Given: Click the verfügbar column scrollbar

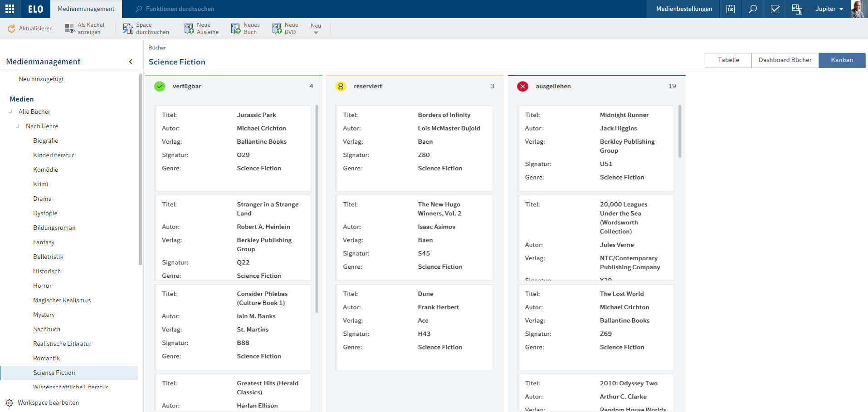Looking at the screenshot, I should click(317, 209).
